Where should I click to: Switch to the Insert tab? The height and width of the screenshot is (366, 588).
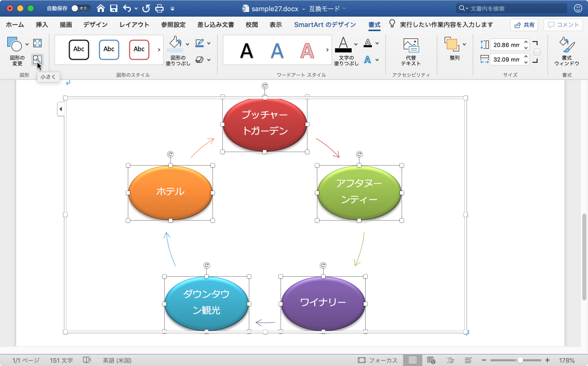(x=42, y=25)
